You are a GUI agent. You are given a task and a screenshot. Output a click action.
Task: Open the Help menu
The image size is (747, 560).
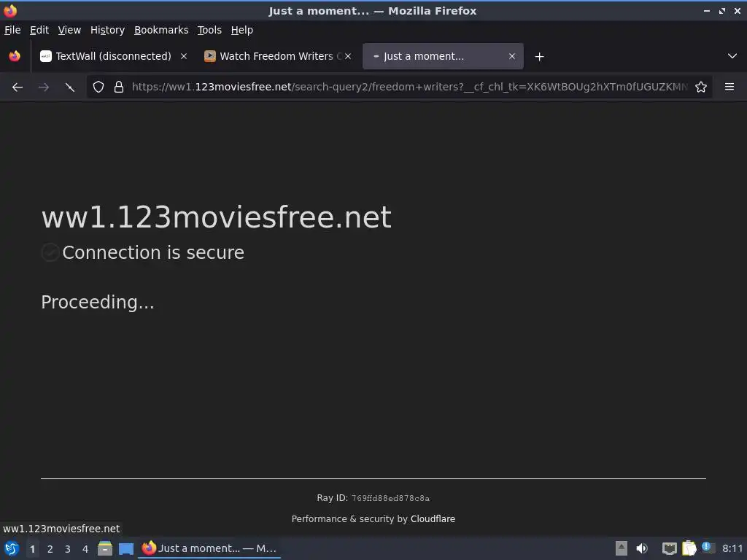[242, 30]
